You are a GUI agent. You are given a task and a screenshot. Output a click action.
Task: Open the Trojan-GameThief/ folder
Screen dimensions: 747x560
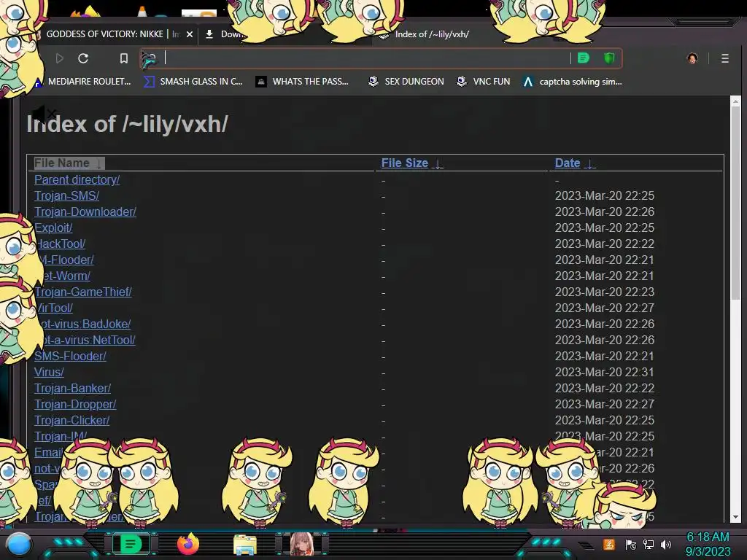[83, 292]
